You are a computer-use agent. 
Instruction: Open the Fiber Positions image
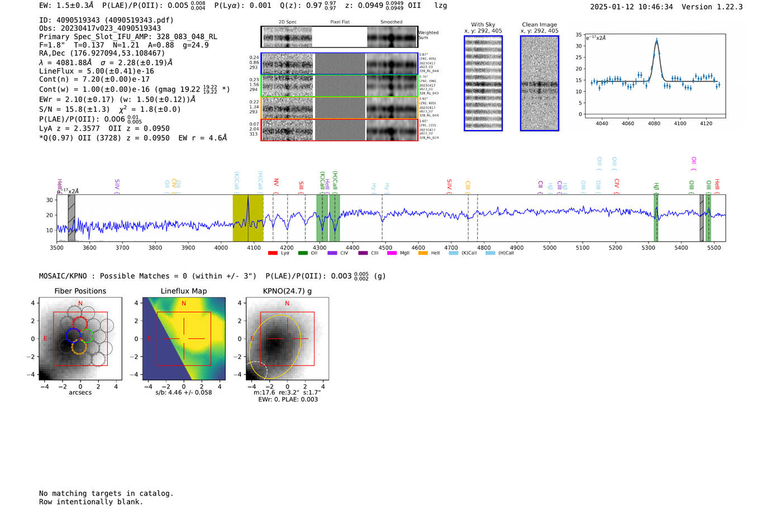click(80, 339)
